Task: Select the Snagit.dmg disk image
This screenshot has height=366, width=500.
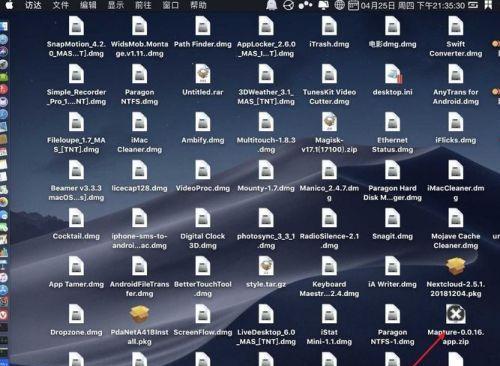Action: [x=392, y=218]
